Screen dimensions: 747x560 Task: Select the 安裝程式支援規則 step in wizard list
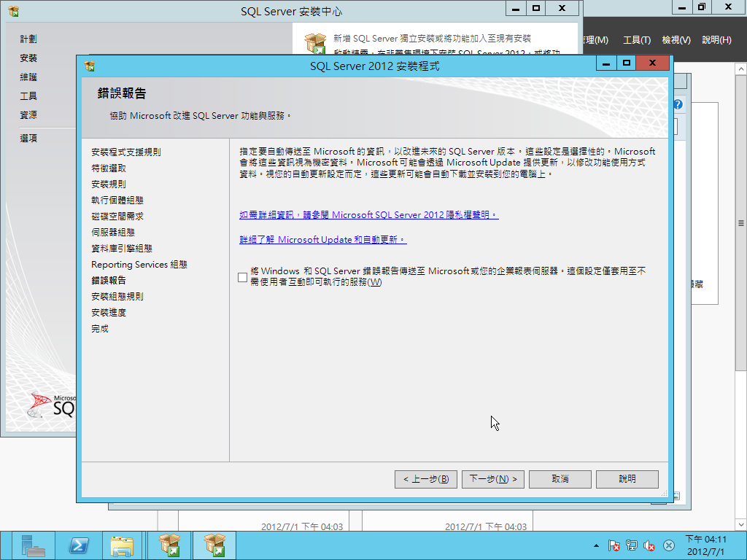126,152
